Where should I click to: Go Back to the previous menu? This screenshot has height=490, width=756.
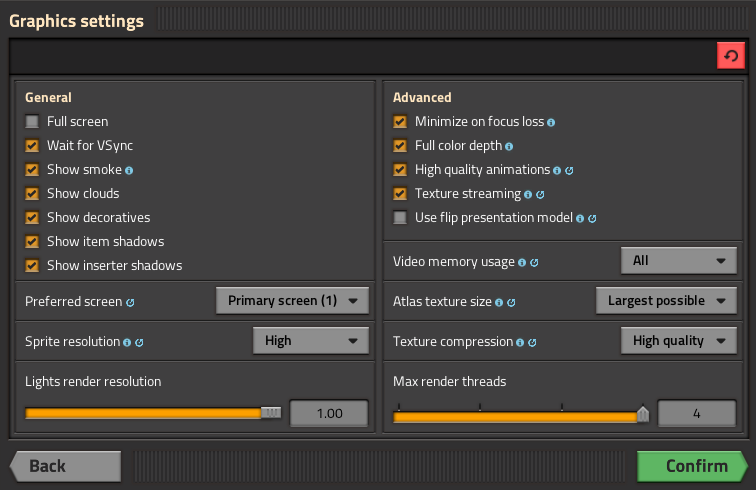[x=66, y=466]
